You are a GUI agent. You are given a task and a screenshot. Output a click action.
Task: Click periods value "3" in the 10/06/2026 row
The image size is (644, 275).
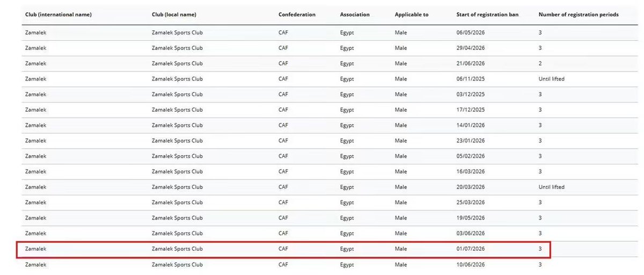[x=540, y=265]
